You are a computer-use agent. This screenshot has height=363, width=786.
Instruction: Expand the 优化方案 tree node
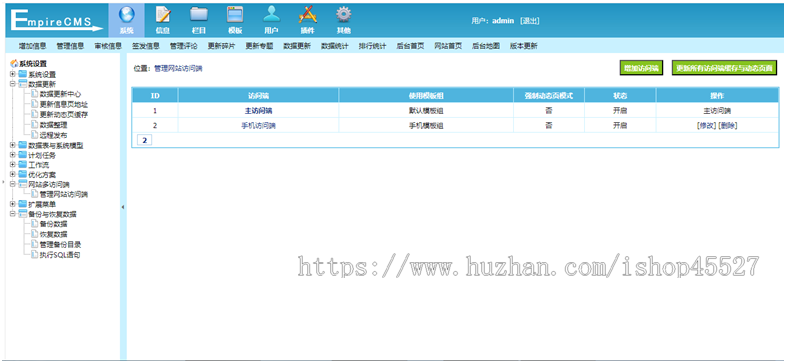(x=13, y=174)
